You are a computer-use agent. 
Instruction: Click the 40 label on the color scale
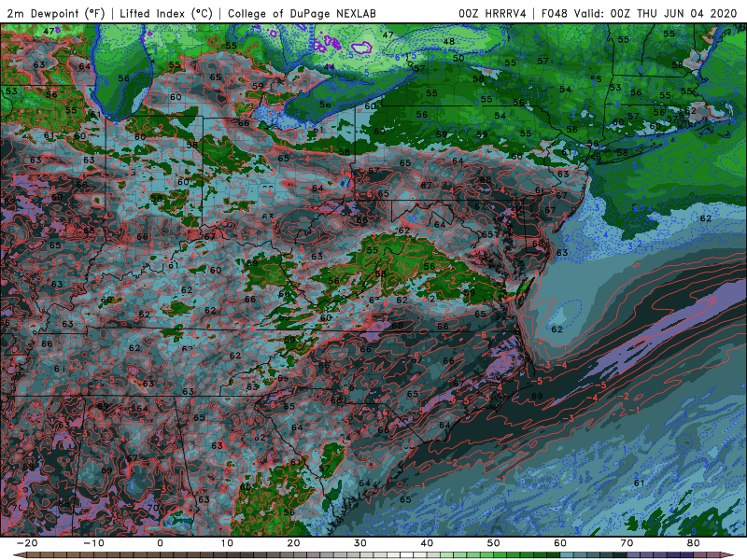point(427,543)
